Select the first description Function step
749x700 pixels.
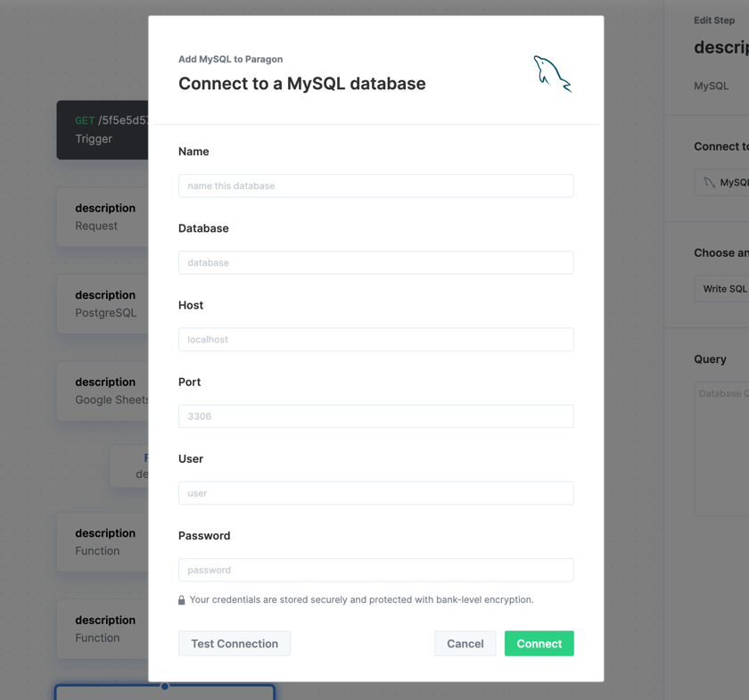click(x=103, y=542)
